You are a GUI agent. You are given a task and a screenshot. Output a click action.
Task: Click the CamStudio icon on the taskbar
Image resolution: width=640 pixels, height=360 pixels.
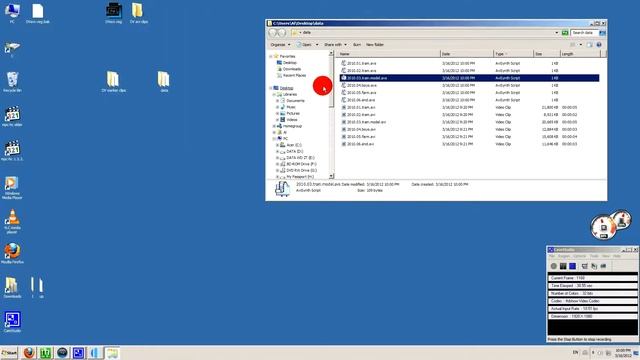click(x=78, y=353)
